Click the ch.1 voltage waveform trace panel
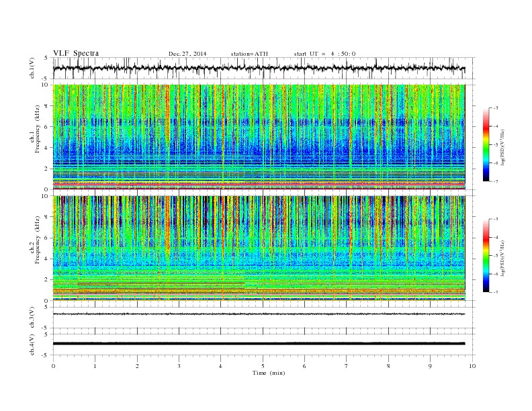Screen dimensions: 532x411 coord(264,68)
